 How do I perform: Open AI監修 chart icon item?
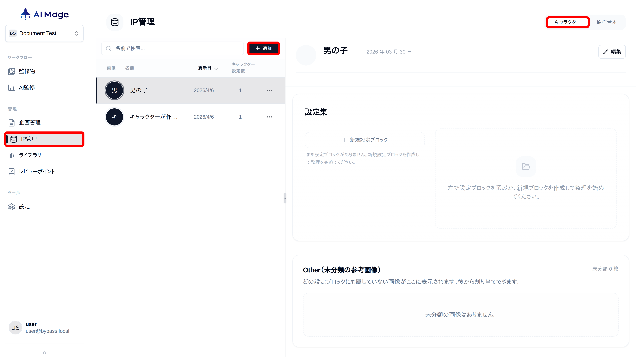click(x=27, y=88)
